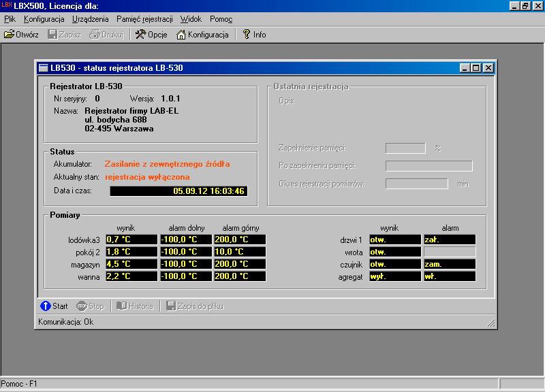Image resolution: width=545 pixels, height=392 pixels.
Task: Click the Otwórz open-folder toolbar icon
Action: (9, 35)
